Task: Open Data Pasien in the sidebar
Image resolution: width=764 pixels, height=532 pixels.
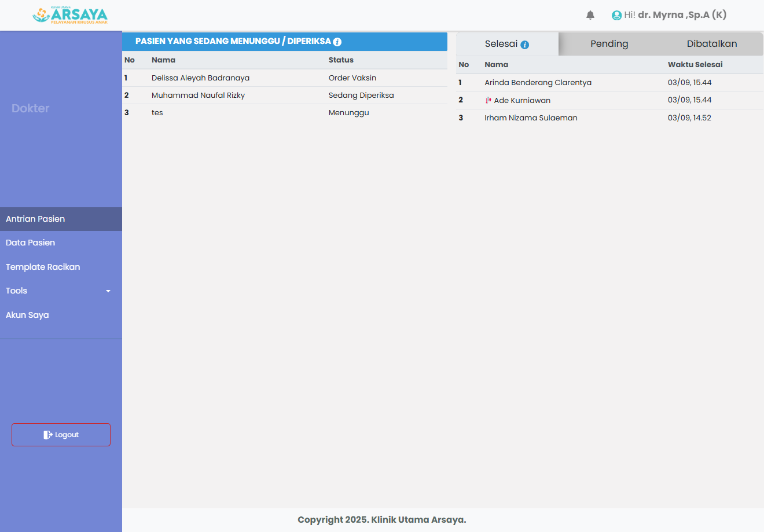Action: pyautogui.click(x=31, y=243)
